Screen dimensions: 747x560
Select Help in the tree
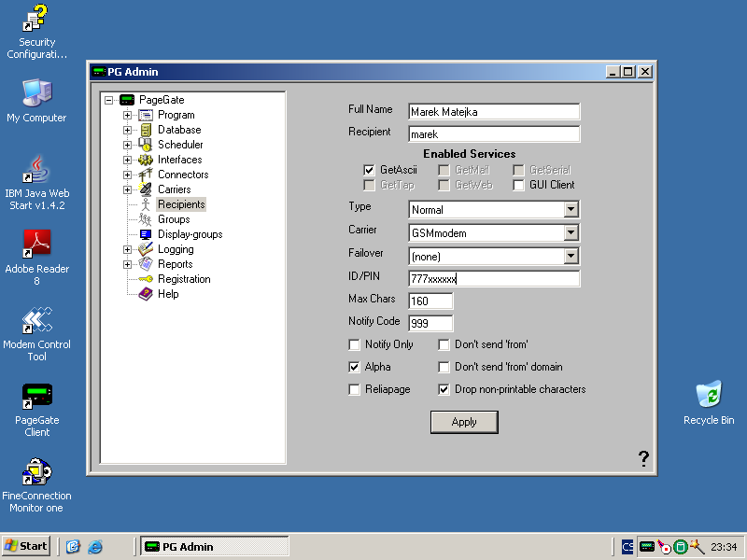tap(168, 294)
